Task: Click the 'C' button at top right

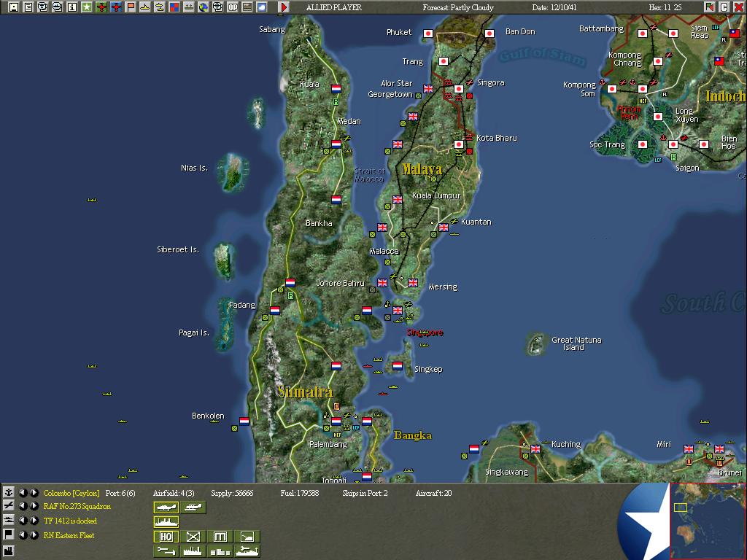Action: tap(724, 7)
